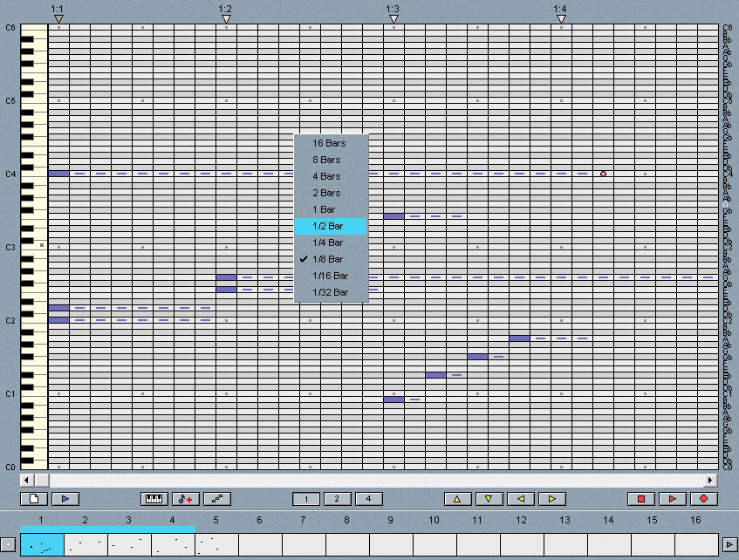Image resolution: width=739 pixels, height=560 pixels.
Task: Open the velocity step editor icon
Action: 216,499
